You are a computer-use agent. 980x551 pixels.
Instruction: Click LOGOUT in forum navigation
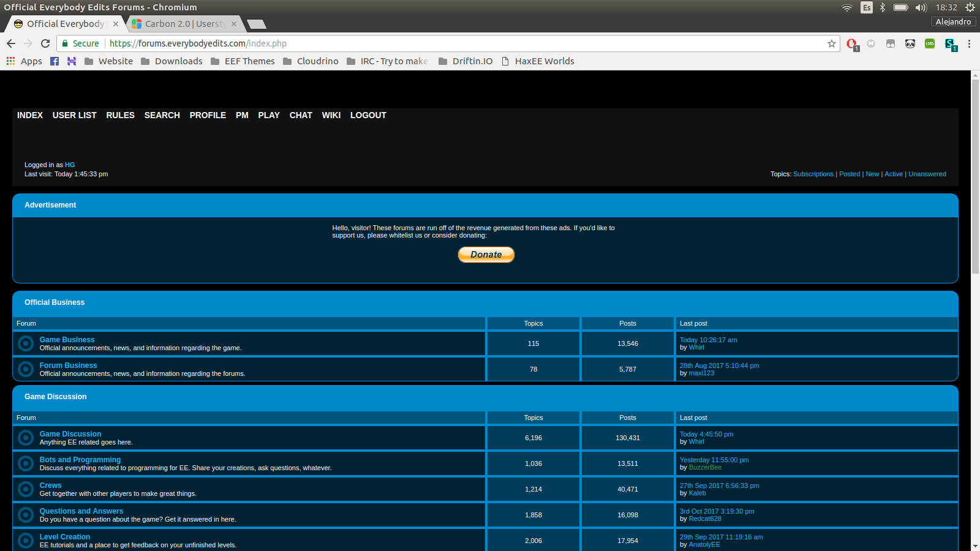368,115
